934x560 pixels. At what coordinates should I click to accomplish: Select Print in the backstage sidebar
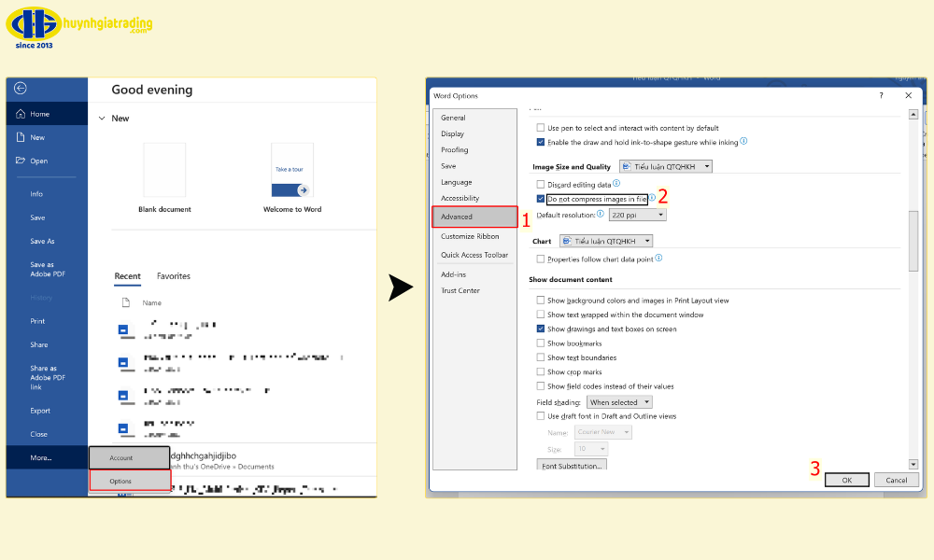[x=37, y=321]
